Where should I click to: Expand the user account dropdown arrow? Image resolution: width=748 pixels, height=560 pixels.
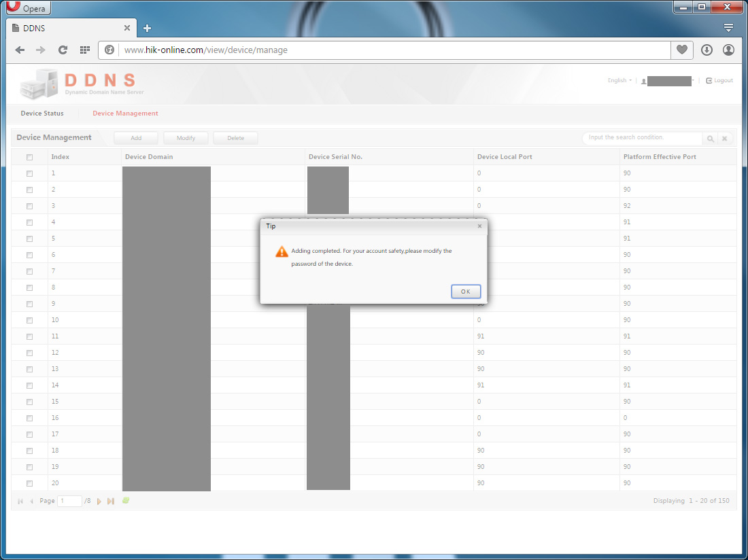click(693, 81)
